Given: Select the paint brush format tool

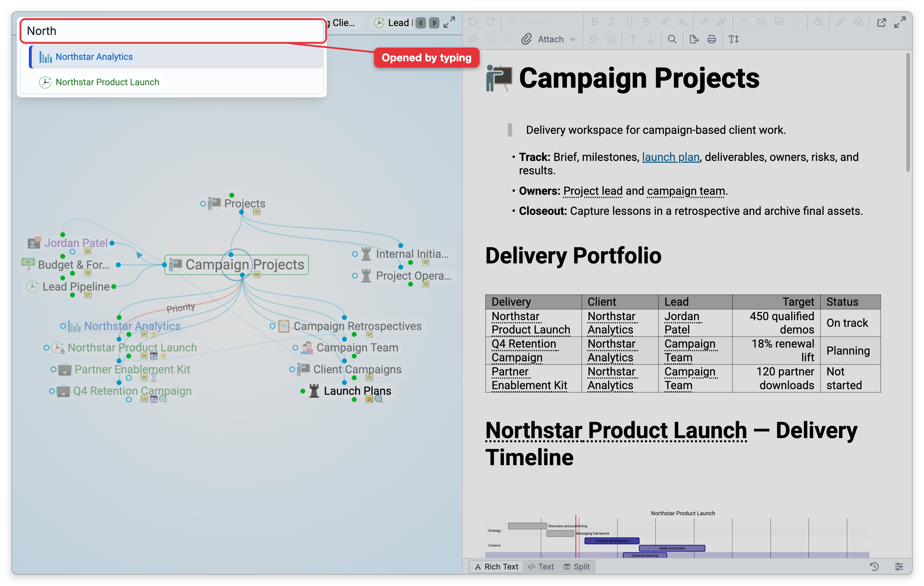Looking at the screenshot, I should click(x=839, y=21).
